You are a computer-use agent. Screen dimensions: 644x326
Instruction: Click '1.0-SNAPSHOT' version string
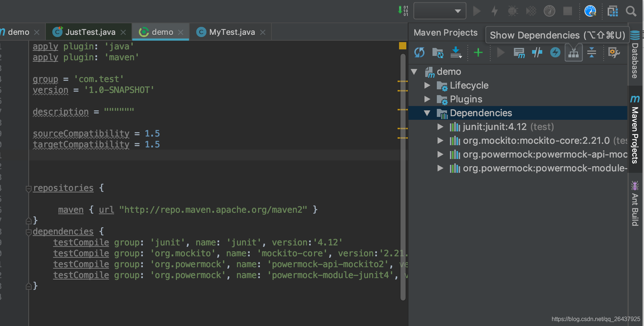point(119,90)
